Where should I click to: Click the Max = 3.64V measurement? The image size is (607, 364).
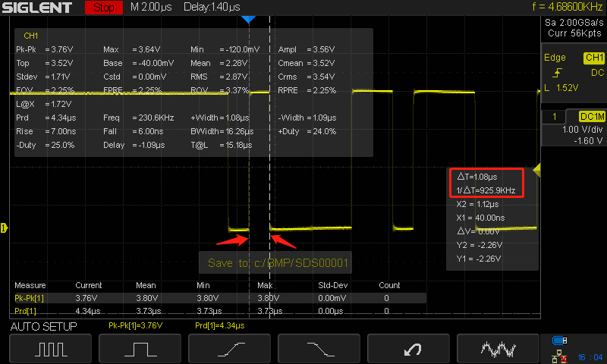point(131,49)
